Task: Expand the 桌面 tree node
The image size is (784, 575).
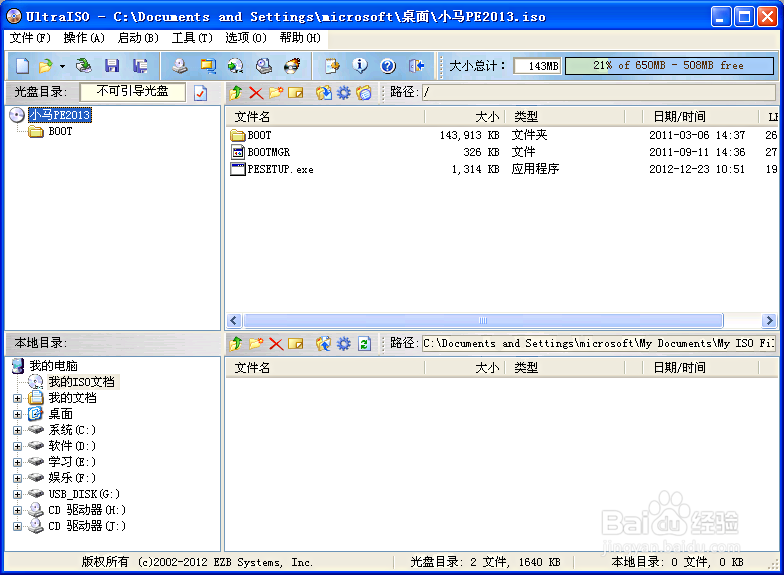Action: click(x=18, y=414)
